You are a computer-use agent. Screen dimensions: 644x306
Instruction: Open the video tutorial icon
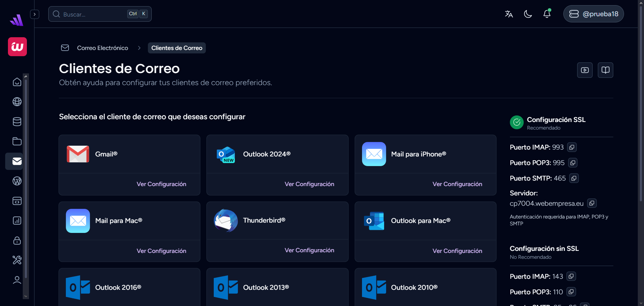(585, 70)
